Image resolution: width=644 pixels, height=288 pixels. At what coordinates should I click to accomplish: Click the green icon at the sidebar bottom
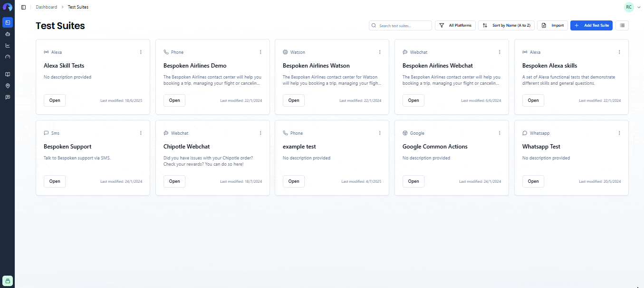pyautogui.click(x=8, y=280)
